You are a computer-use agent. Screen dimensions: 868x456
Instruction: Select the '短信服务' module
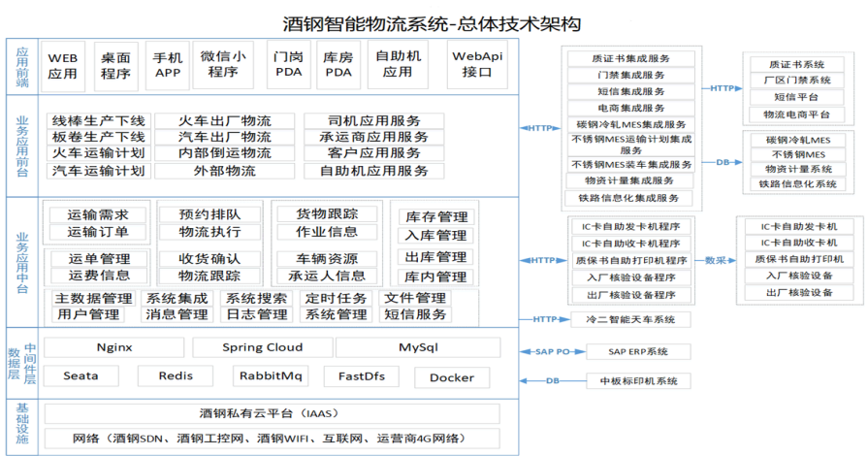click(x=416, y=314)
